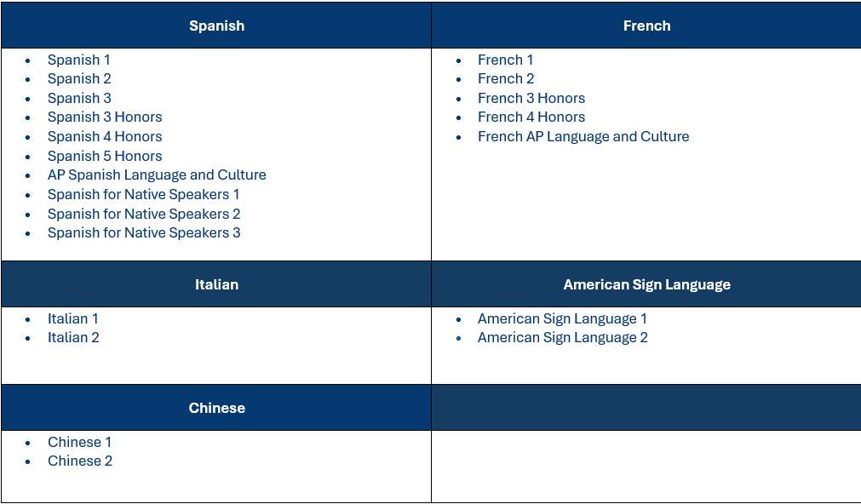Click Spanish for Native Speakers 3
The image size is (861, 504).
click(144, 232)
